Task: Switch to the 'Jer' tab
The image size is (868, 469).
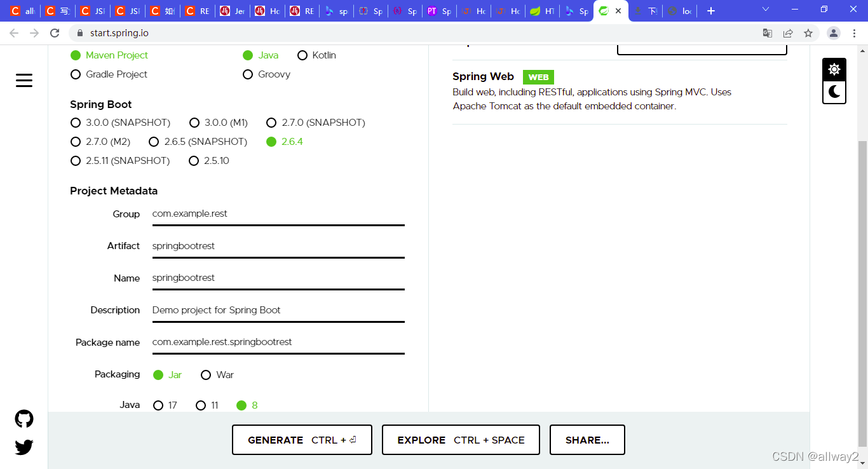Action: (232, 11)
